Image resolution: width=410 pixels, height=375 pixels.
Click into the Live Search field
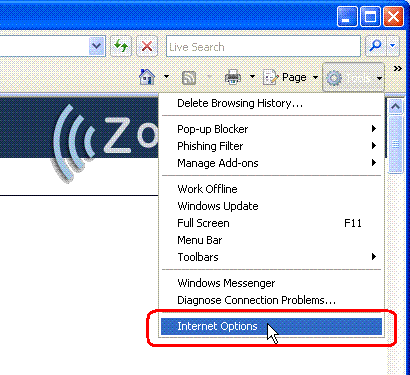click(x=263, y=46)
